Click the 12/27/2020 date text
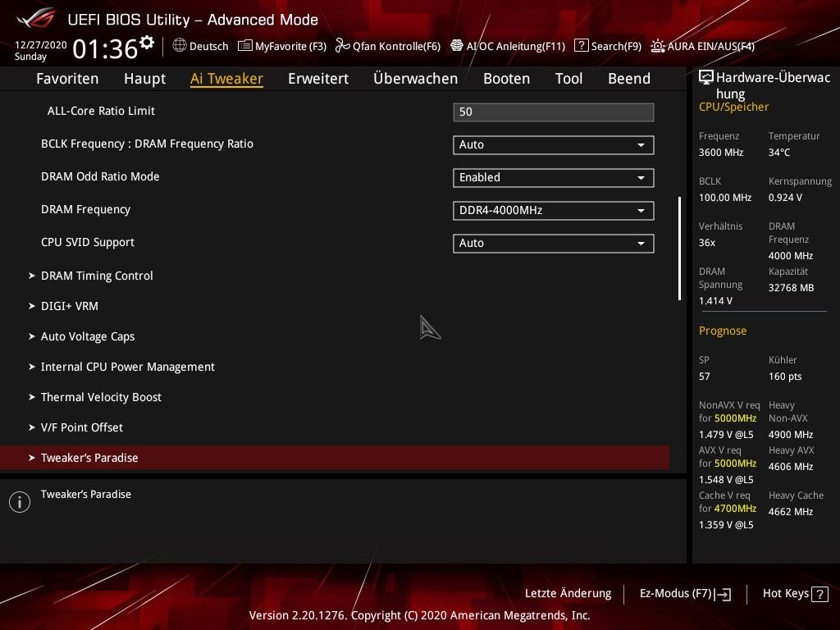This screenshot has width=840, height=630. pyautogui.click(x=41, y=45)
